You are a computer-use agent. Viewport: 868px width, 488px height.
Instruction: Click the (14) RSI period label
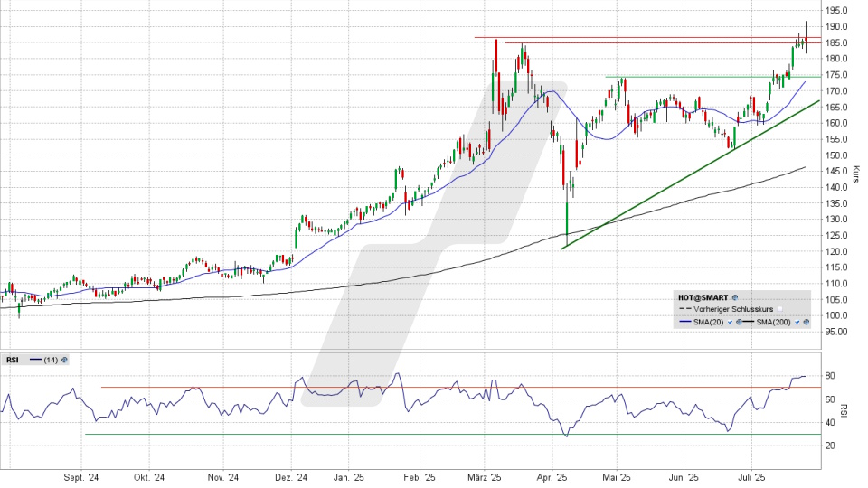coord(51,361)
